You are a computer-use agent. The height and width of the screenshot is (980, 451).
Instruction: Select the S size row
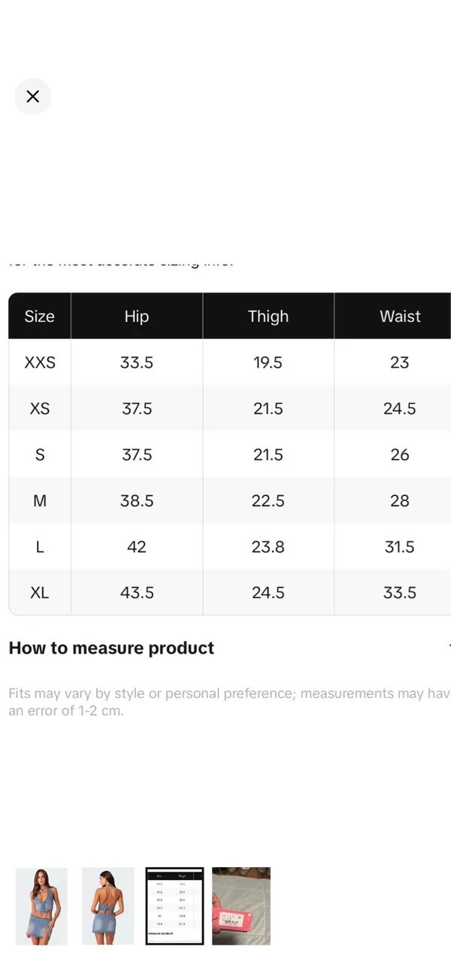pyautogui.click(x=229, y=454)
